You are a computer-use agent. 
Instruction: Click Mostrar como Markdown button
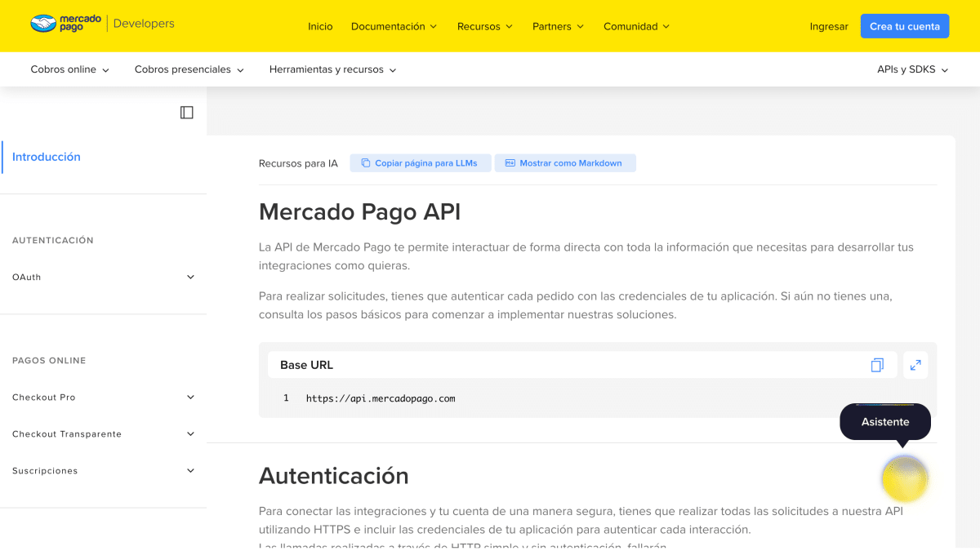click(565, 163)
